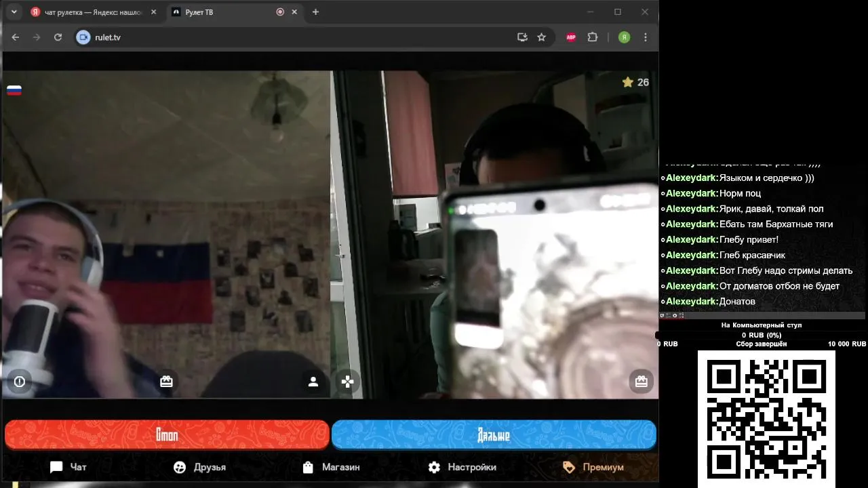The width and height of the screenshot is (868, 488).
Task: Send a gift from right video panel
Action: coord(642,382)
